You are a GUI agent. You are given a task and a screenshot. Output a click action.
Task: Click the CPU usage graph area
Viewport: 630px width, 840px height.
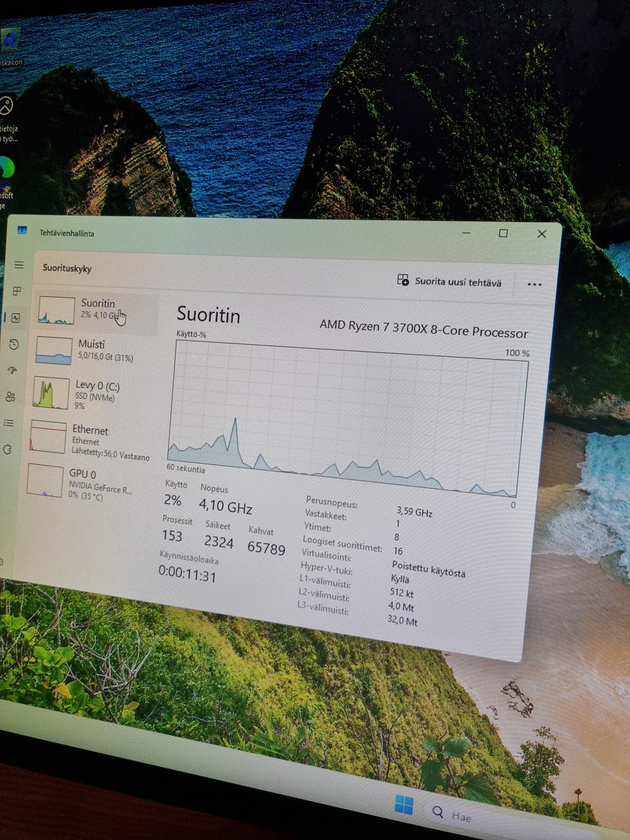pos(346,417)
